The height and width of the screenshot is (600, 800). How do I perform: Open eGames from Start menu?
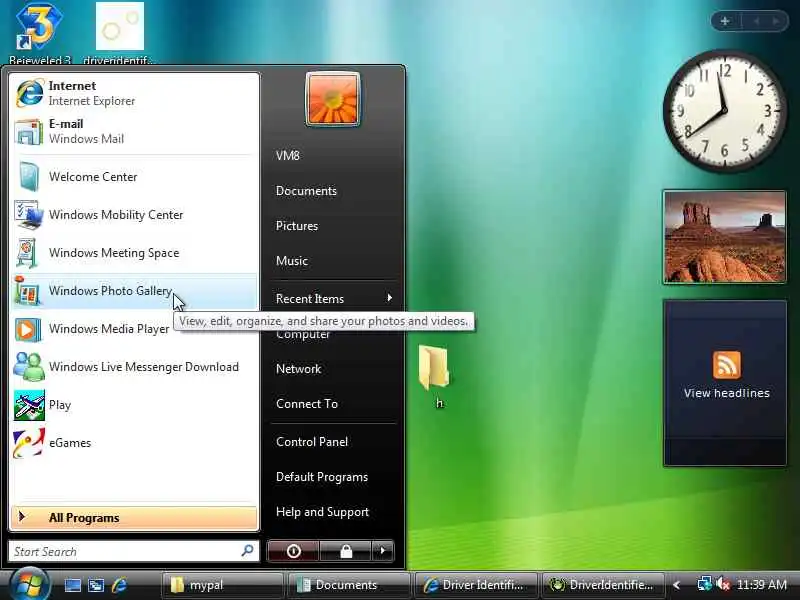pyautogui.click(x=134, y=443)
